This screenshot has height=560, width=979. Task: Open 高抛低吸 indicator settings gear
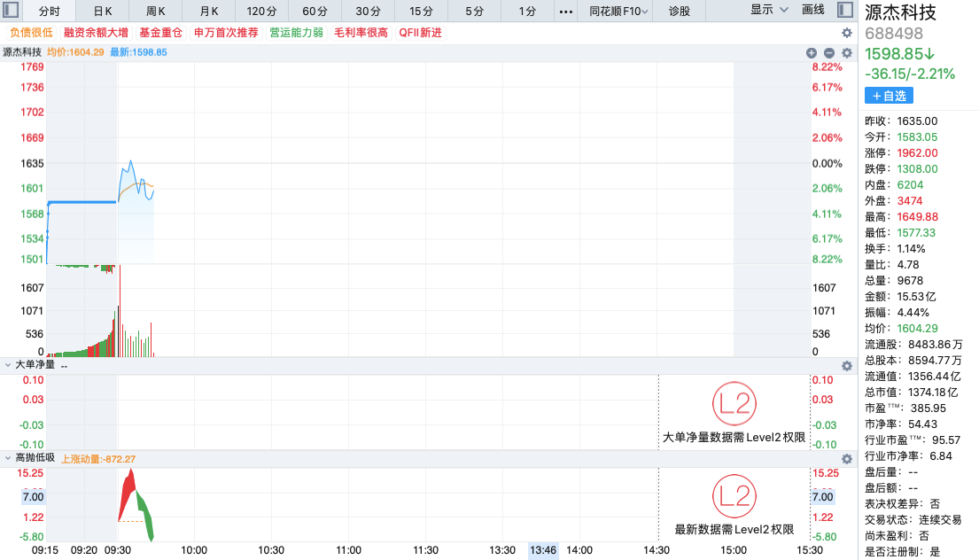[847, 459]
